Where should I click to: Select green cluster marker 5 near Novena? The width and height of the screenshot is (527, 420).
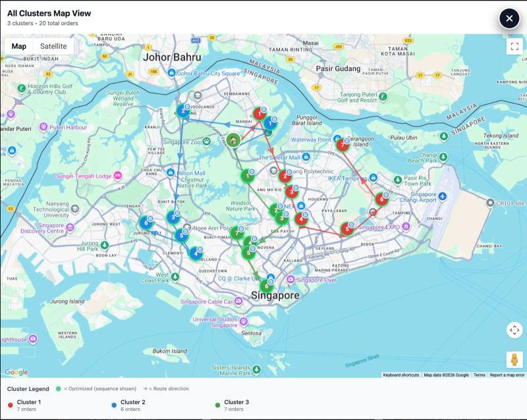pos(248,253)
